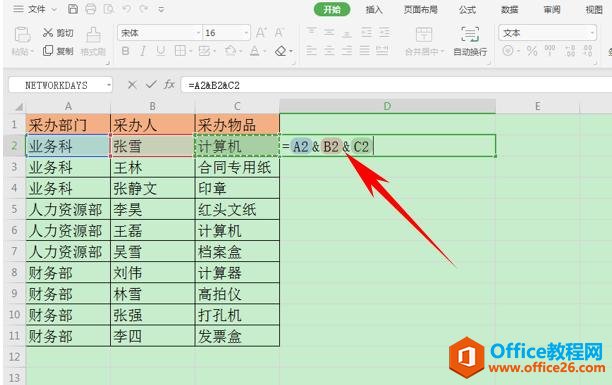Open the 文件 menu
This screenshot has height=385, width=612.
point(37,9)
